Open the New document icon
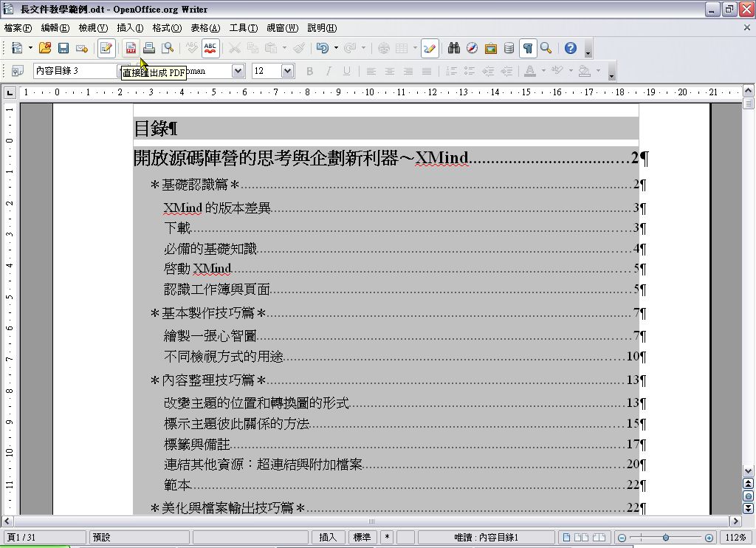 (17, 48)
